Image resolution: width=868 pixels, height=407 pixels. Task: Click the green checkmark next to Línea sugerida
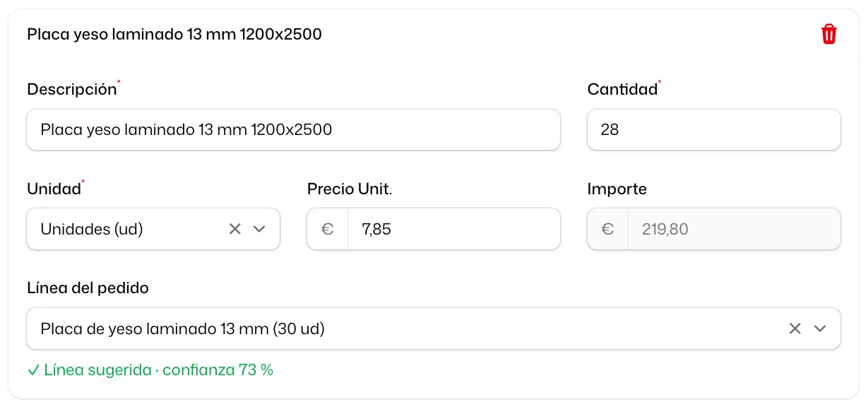[32, 370]
